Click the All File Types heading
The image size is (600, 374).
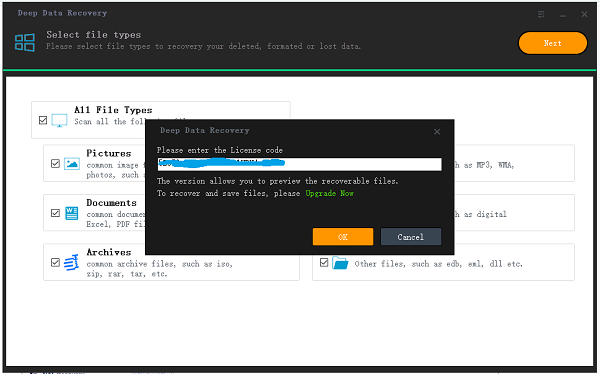point(113,110)
